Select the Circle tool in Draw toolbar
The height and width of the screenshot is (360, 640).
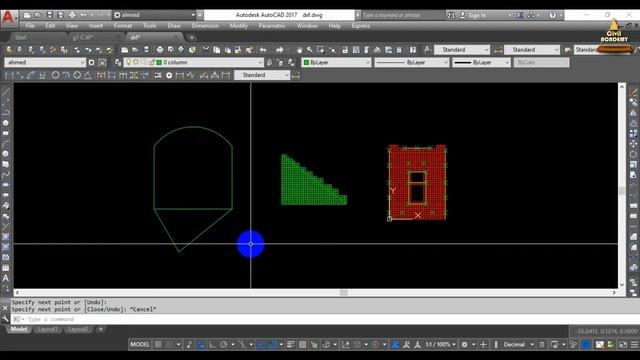point(6,154)
